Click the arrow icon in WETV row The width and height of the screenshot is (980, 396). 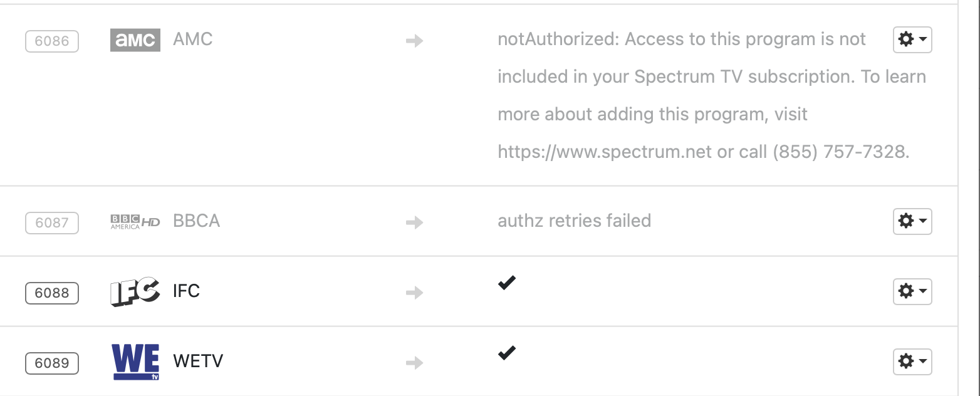pos(414,363)
